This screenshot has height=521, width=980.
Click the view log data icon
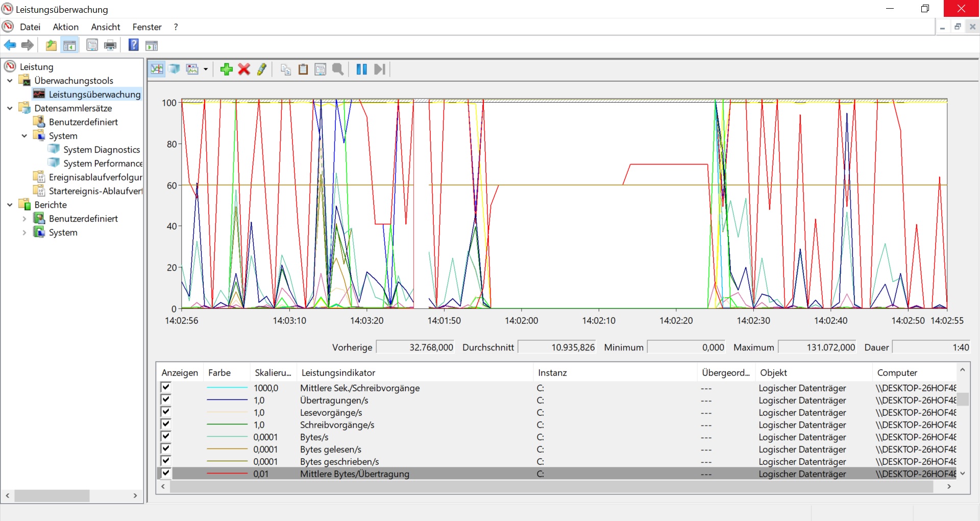(x=174, y=69)
